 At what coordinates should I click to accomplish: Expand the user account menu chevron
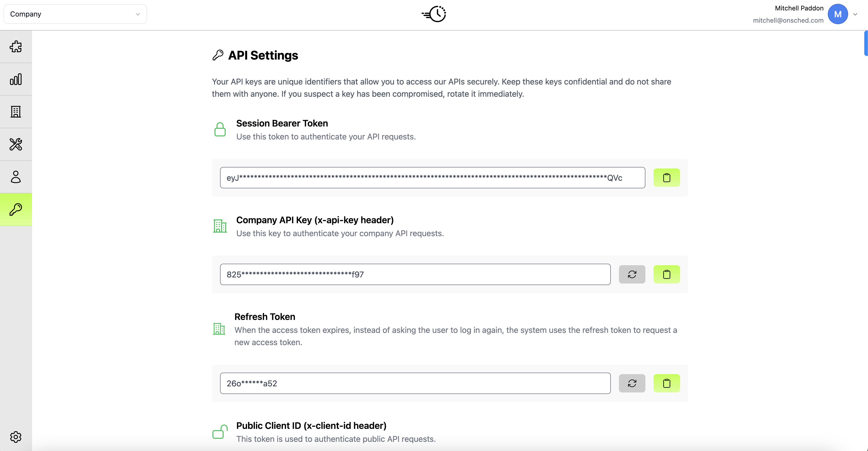click(855, 14)
